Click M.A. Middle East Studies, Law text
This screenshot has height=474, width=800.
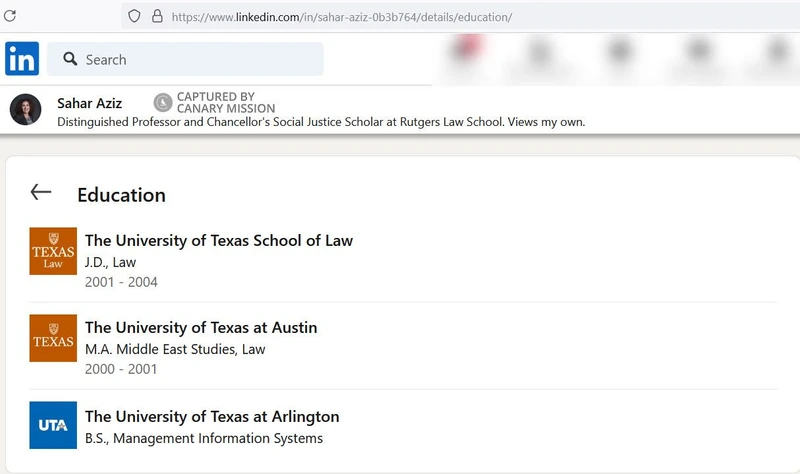click(x=175, y=350)
